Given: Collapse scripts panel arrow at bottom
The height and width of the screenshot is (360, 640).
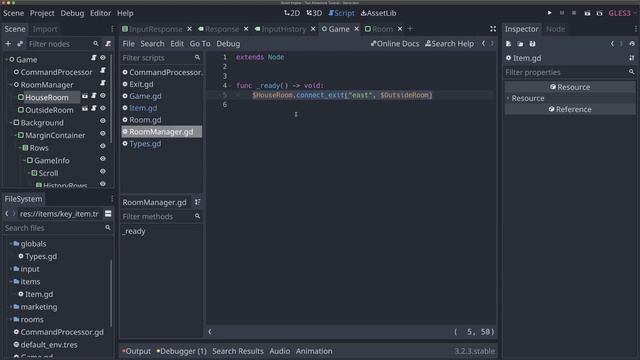Looking at the screenshot, I should [x=210, y=332].
